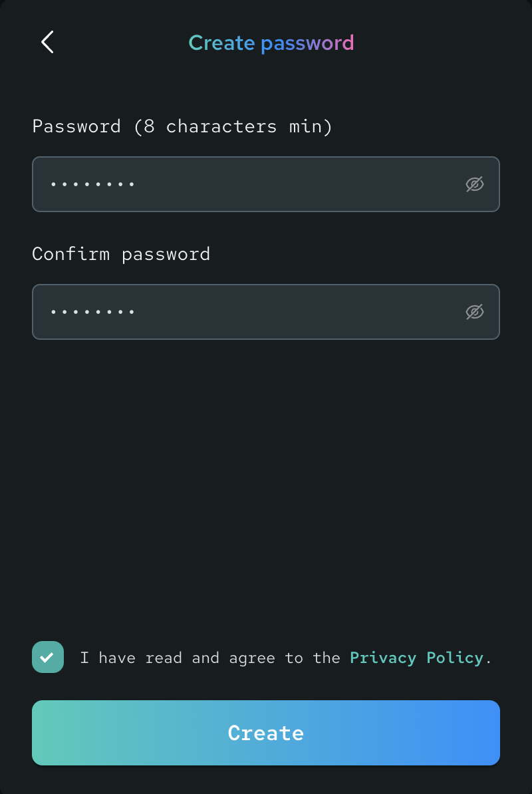This screenshot has width=532, height=794.
Task: Click the "Confirm password" field label
Action: 121,254
